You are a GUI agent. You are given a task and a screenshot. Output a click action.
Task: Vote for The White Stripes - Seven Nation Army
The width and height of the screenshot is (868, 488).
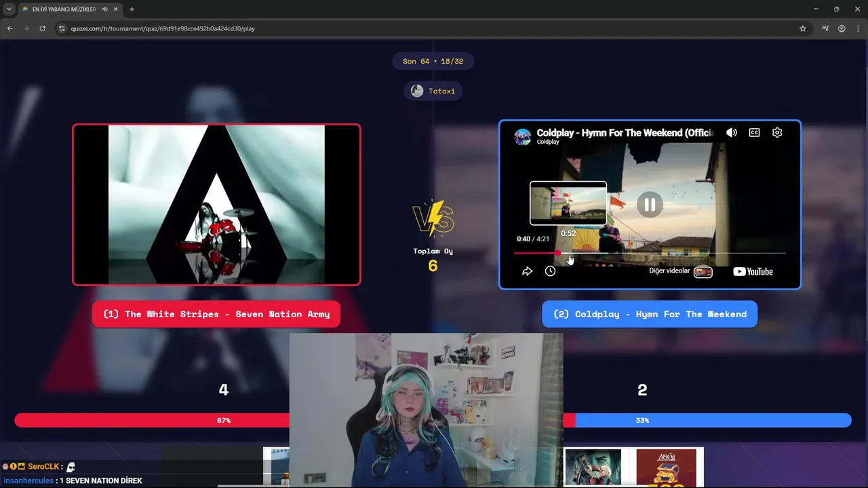pos(216,314)
